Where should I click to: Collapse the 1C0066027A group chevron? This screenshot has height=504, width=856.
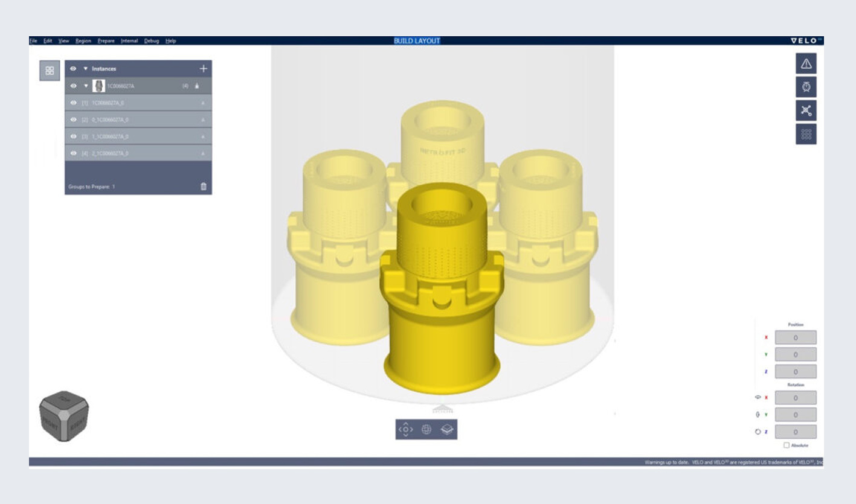(x=86, y=86)
